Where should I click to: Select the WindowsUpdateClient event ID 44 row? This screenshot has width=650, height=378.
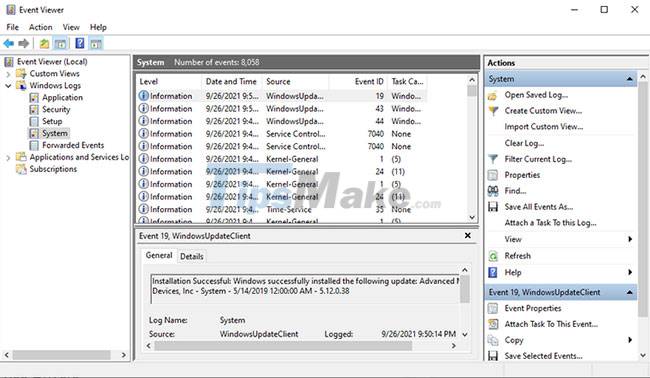282,121
